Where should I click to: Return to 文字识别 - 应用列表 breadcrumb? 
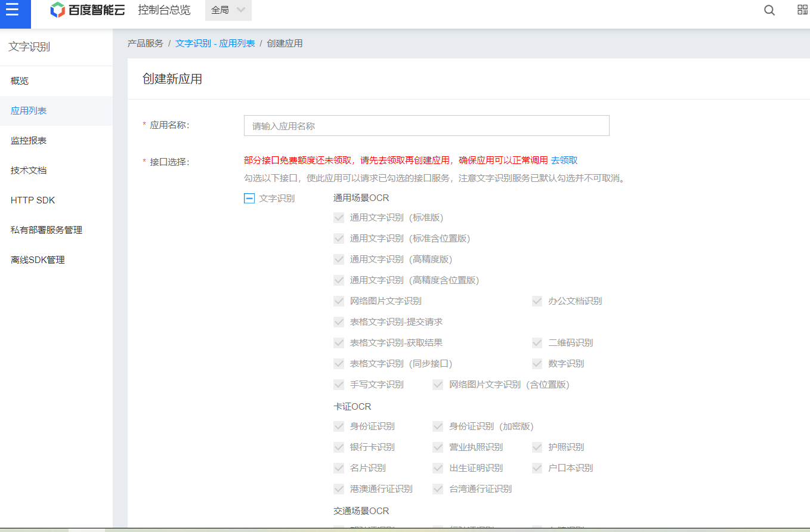pos(215,43)
